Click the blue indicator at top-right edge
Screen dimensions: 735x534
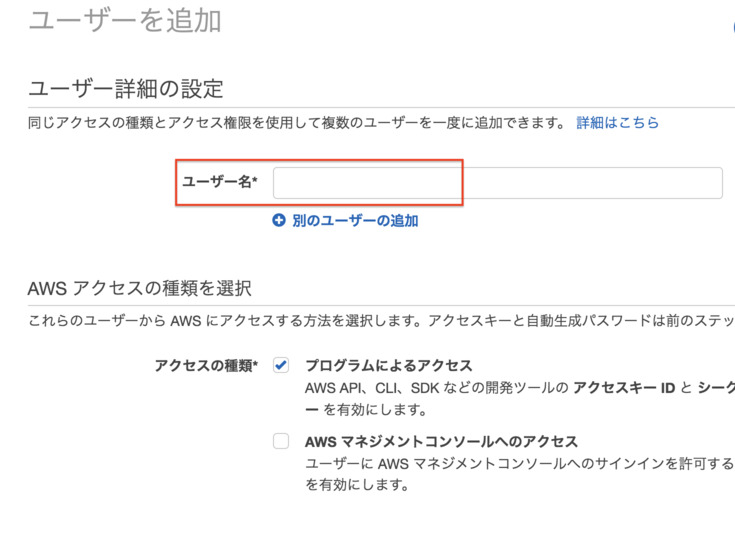[731, 30]
